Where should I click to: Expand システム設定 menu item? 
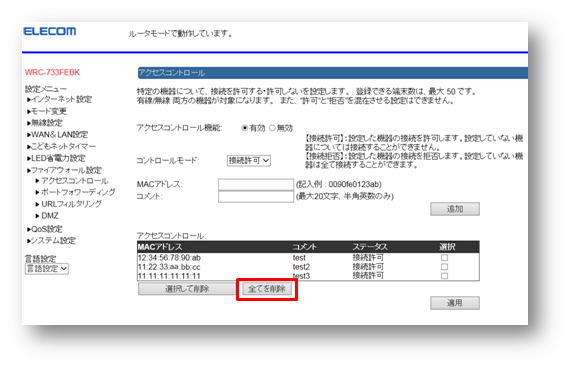click(51, 241)
